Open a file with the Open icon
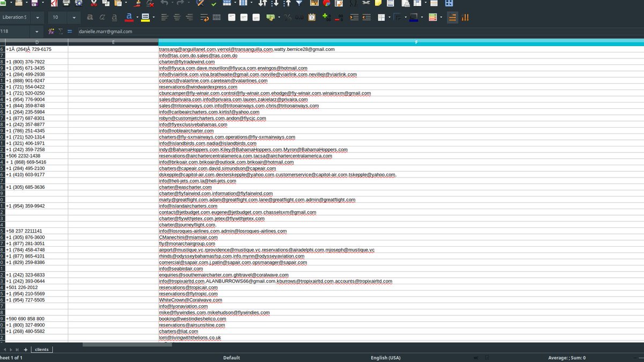 click(x=19, y=3)
